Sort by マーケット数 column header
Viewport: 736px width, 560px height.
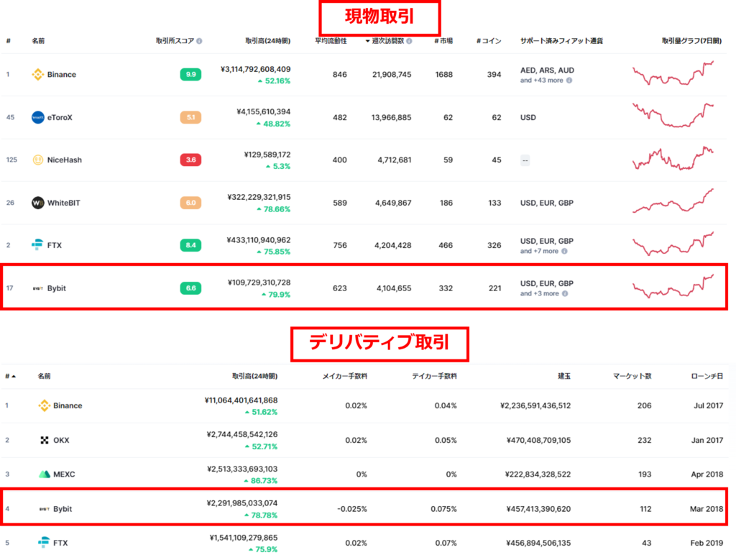click(x=632, y=376)
